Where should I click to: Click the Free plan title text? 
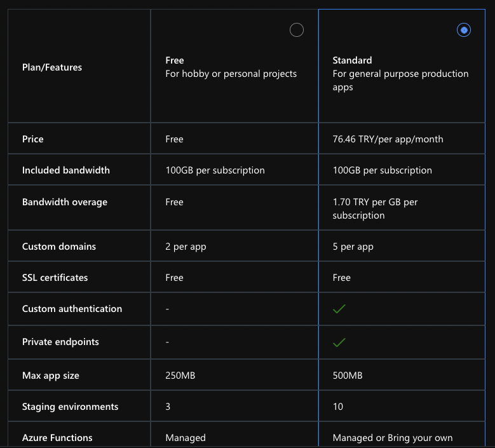tap(175, 60)
